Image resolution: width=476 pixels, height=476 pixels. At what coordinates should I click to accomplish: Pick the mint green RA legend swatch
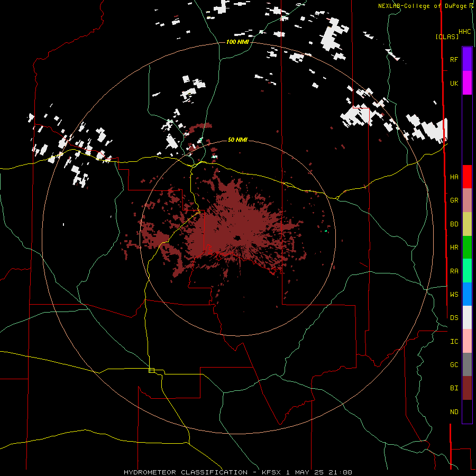(x=467, y=271)
